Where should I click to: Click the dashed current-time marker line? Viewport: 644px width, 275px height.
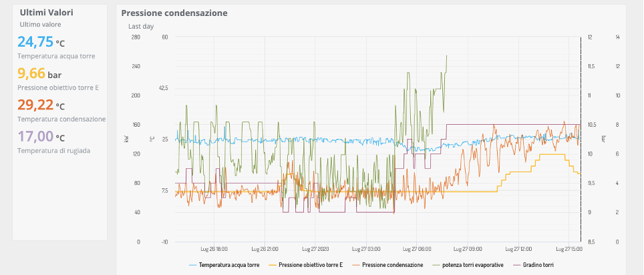581,140
